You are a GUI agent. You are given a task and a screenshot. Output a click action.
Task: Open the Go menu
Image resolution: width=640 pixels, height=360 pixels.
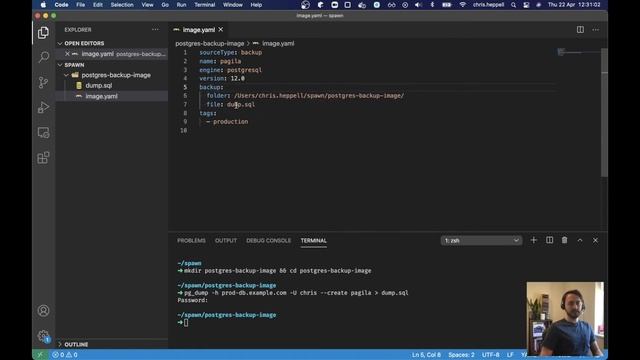point(165,5)
